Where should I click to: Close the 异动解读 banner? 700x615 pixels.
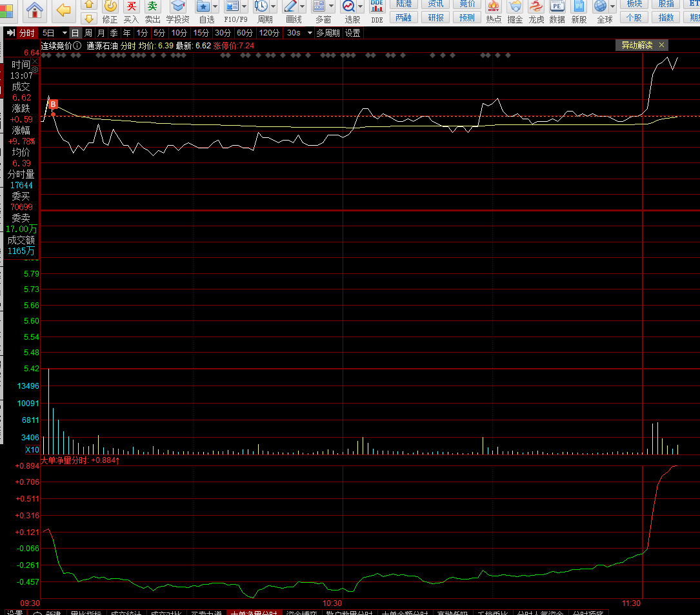click(661, 45)
